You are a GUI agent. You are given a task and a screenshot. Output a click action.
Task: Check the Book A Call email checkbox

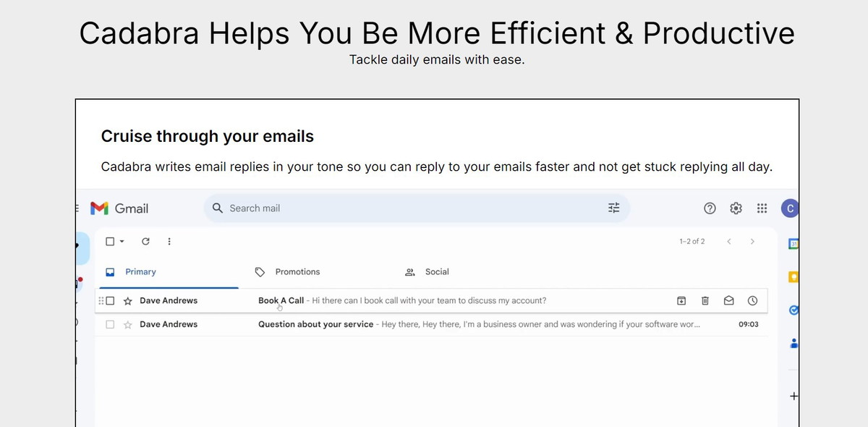[110, 300]
